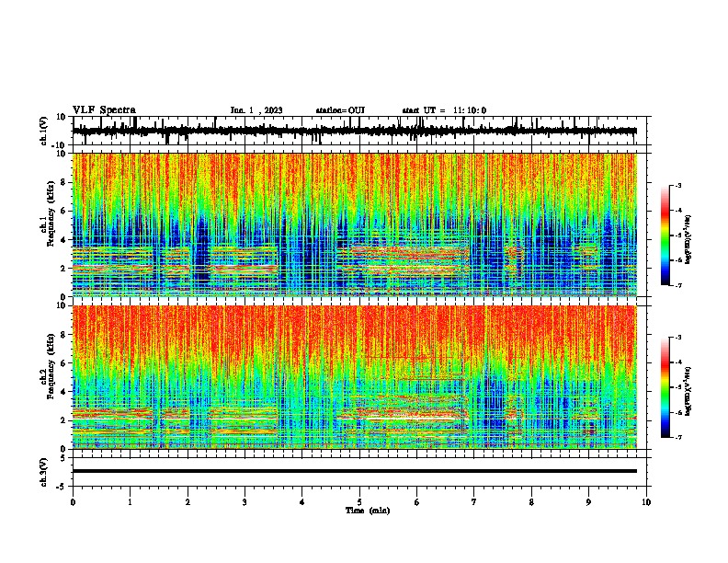Viewport: 728px width, 563px height.
Task: Click the ch.2 spectrogram color scale bar
Action: pyautogui.click(x=665, y=387)
